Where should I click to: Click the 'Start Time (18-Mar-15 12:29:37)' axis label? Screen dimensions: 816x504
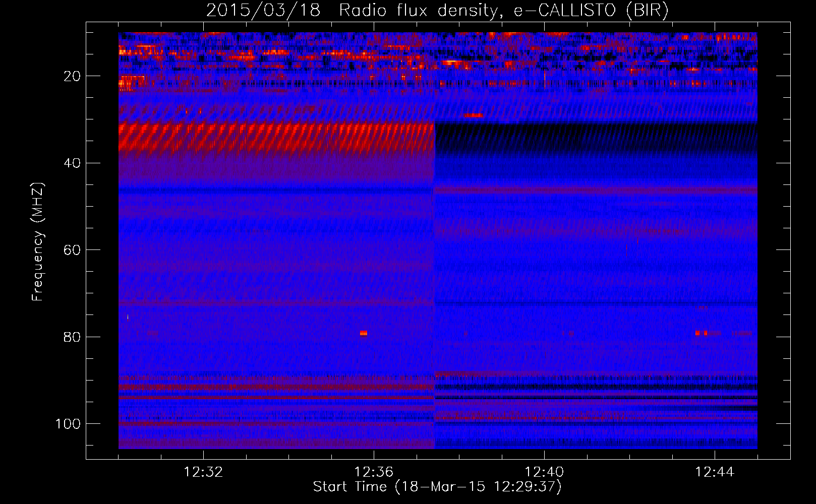(x=437, y=487)
